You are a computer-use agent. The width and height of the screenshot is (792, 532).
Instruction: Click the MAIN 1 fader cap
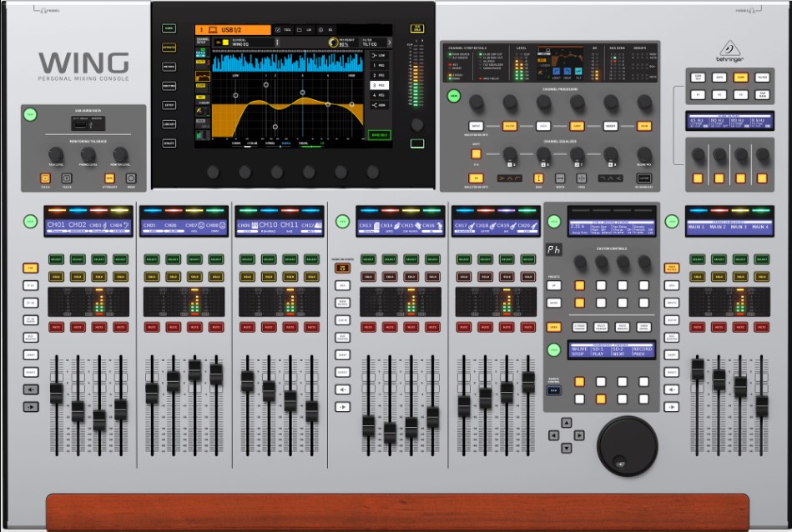pos(698,369)
